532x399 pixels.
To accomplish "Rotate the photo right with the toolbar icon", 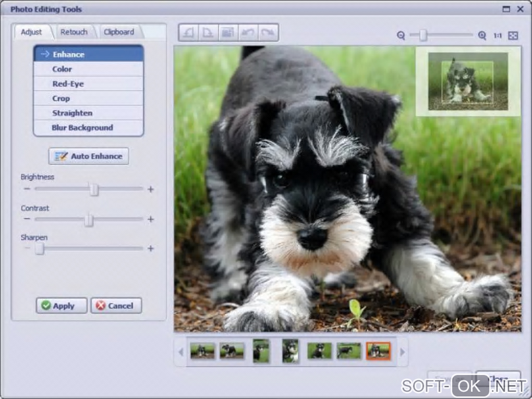I will pos(208,32).
